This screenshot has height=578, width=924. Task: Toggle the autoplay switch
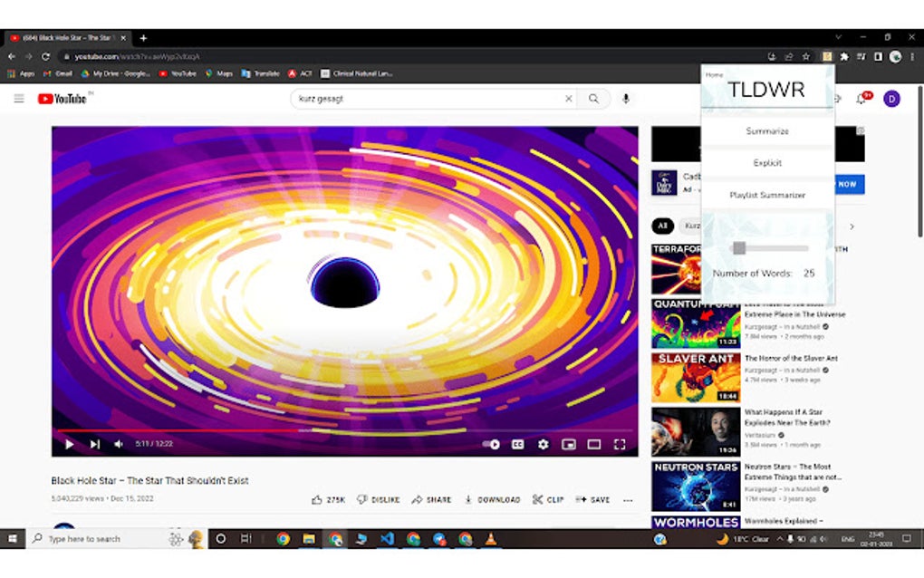pos(492,444)
